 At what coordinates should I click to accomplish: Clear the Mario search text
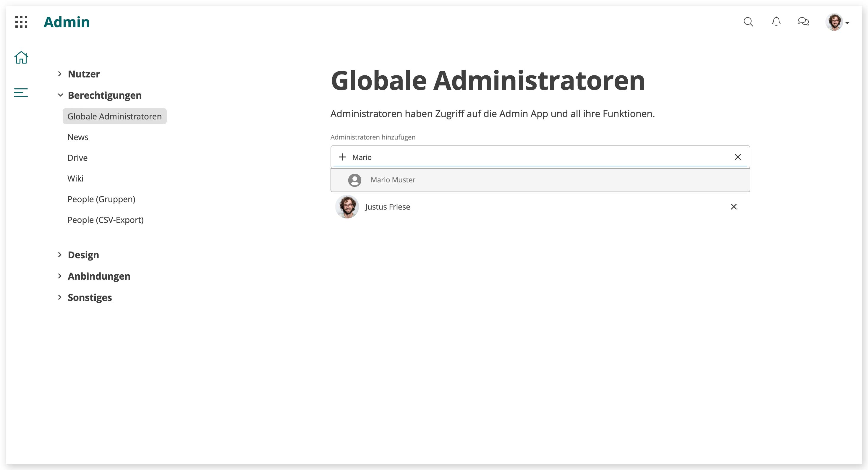pyautogui.click(x=738, y=157)
